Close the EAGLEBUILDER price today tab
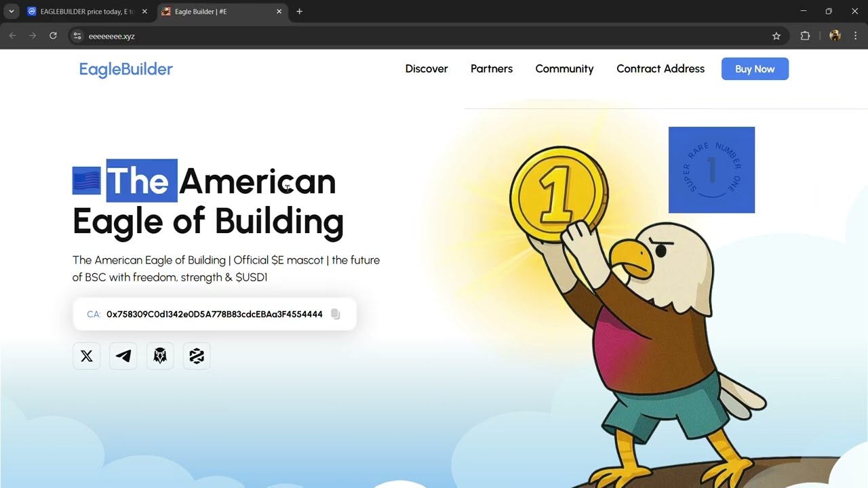 tap(144, 12)
